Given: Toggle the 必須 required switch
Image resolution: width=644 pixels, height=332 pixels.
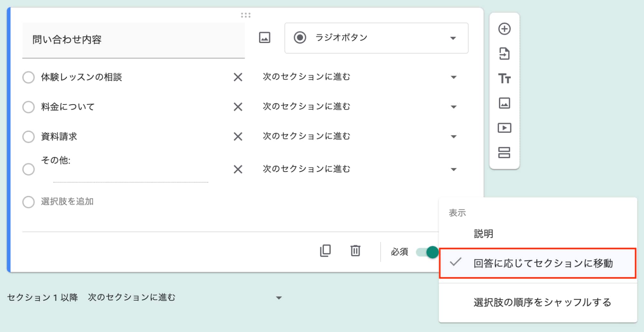Looking at the screenshot, I should pyautogui.click(x=427, y=252).
